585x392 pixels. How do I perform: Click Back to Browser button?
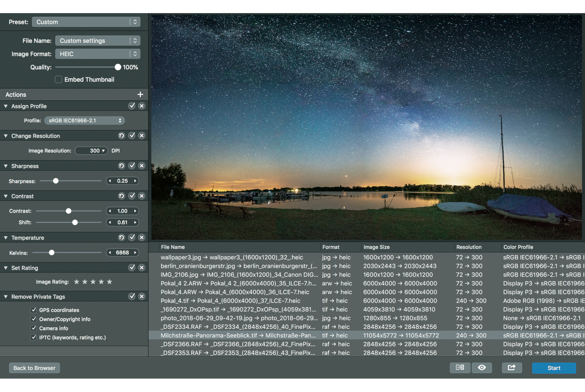click(34, 368)
